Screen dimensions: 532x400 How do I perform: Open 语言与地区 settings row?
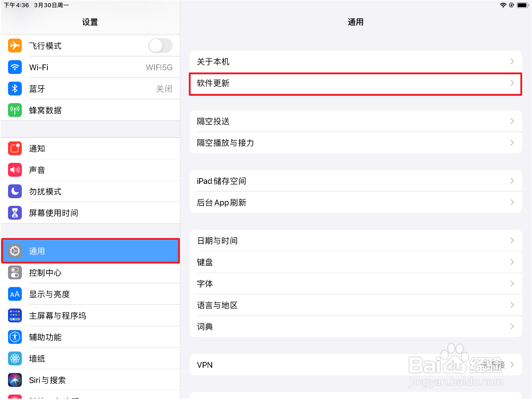pyautogui.click(x=355, y=305)
